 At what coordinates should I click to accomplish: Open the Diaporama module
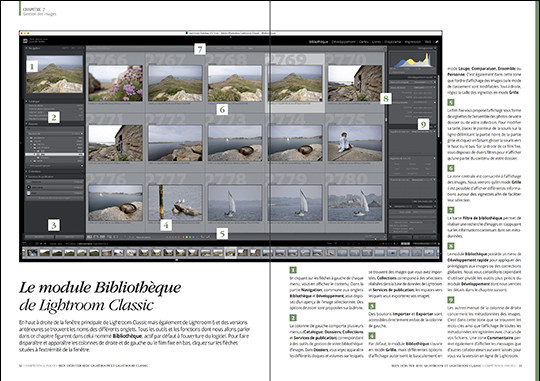pos(393,42)
